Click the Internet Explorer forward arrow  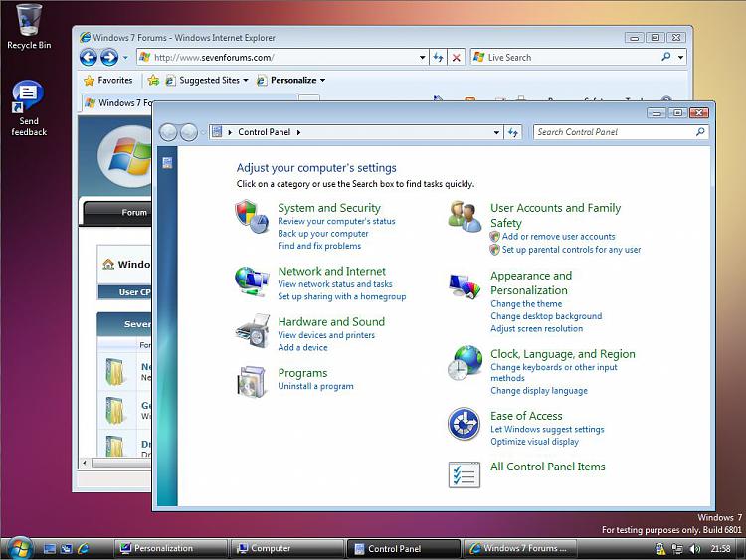point(109,57)
